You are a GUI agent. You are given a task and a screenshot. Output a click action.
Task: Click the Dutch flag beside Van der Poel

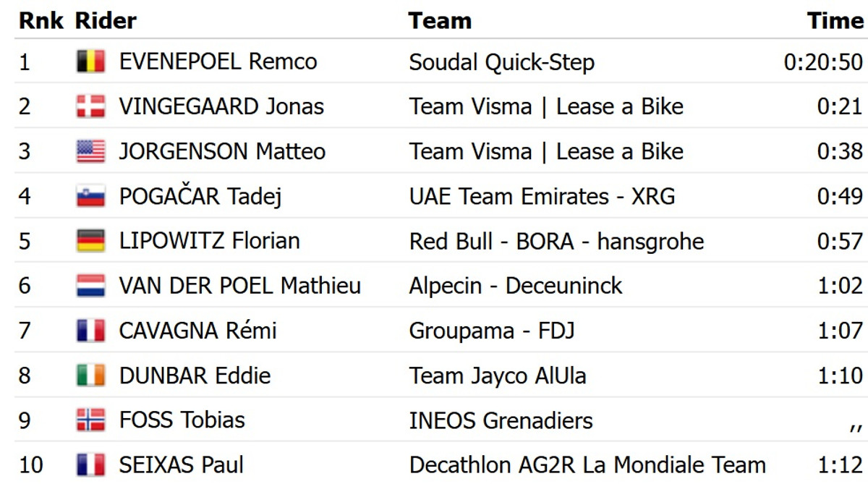pyautogui.click(x=90, y=286)
